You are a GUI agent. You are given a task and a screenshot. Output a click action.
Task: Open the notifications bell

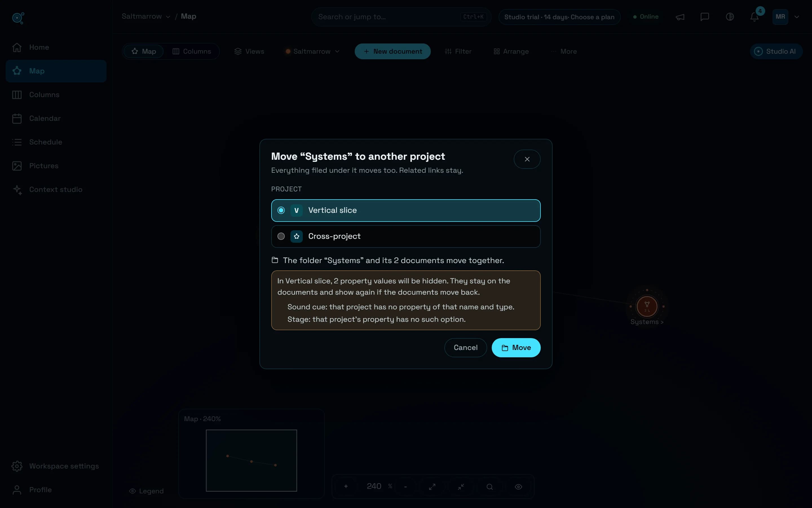click(x=754, y=17)
